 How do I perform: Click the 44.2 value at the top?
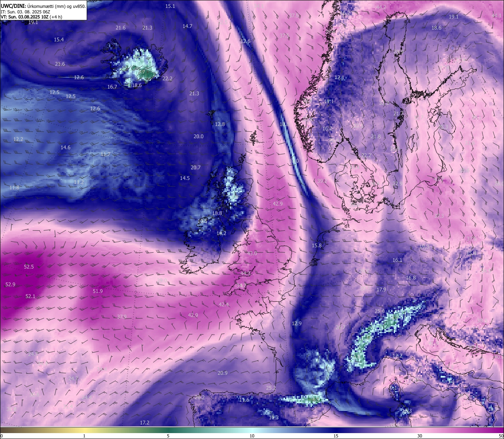click(381, 7)
